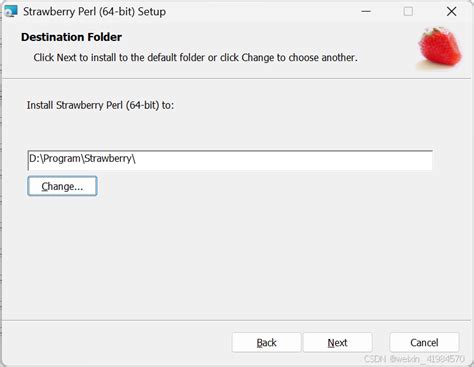The width and height of the screenshot is (474, 367).
Task: Close the Strawberry Perl Setup window
Action: pos(451,11)
